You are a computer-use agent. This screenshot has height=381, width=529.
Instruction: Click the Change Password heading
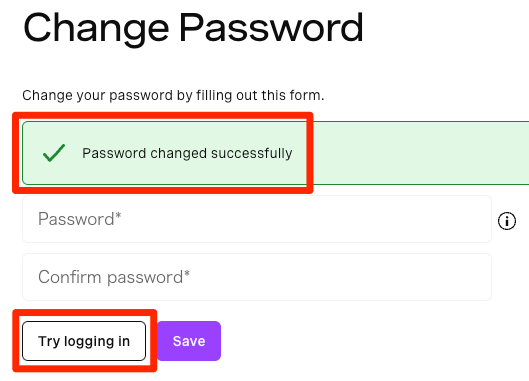point(193,28)
